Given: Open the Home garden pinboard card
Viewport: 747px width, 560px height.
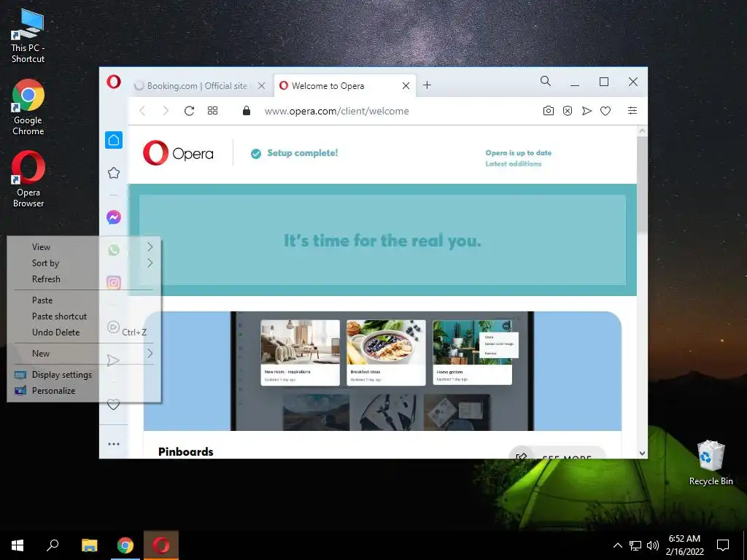Looking at the screenshot, I should point(472,352).
